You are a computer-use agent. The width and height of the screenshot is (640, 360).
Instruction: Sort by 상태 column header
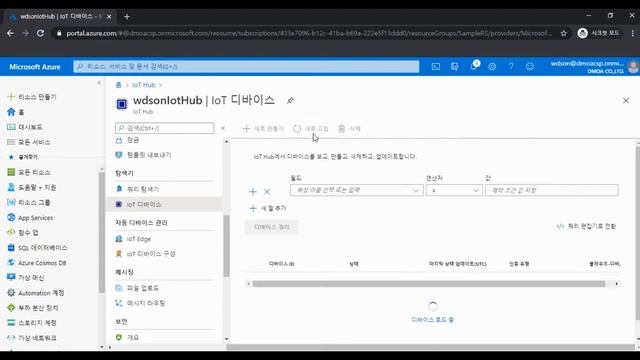354,264
